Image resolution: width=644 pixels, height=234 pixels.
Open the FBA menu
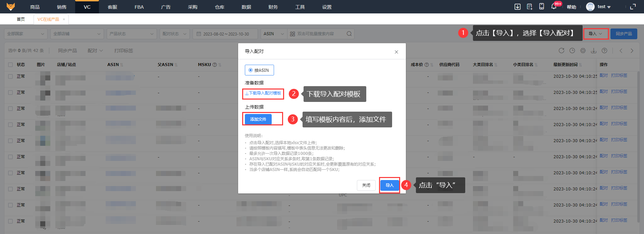[139, 7]
